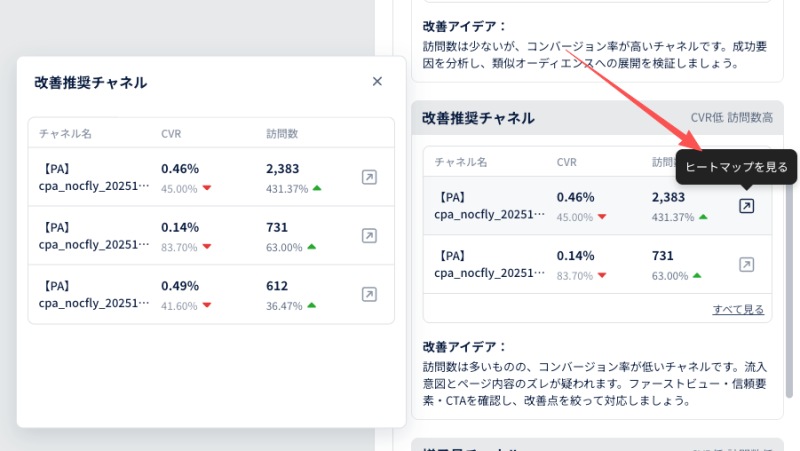Click 訪問数 column header in the popup table
The width and height of the screenshot is (800, 451).
[282, 133]
